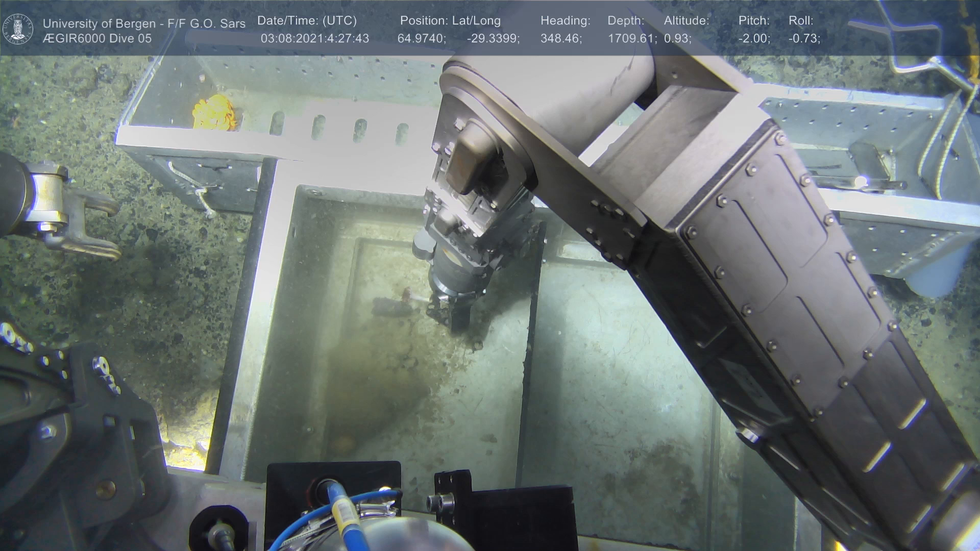This screenshot has width=980, height=551.
Task: Click the pitch value -2.00
Action: tap(754, 39)
